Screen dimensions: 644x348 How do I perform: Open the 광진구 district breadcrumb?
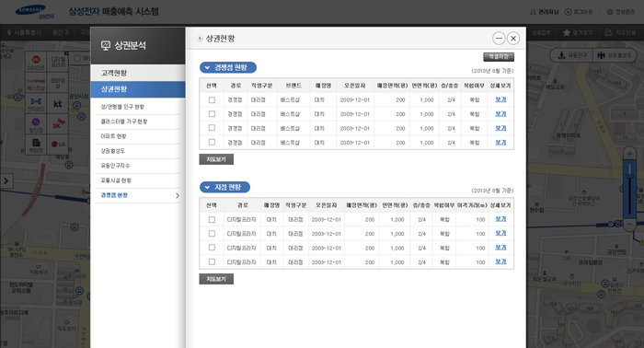(61, 32)
